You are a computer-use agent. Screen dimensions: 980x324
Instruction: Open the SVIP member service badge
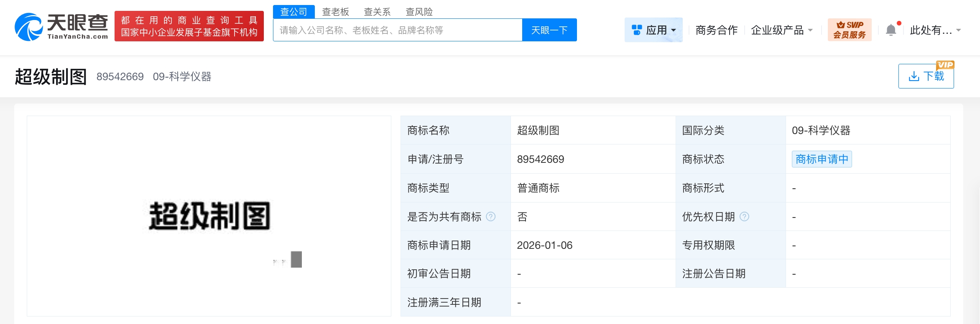[849, 30]
